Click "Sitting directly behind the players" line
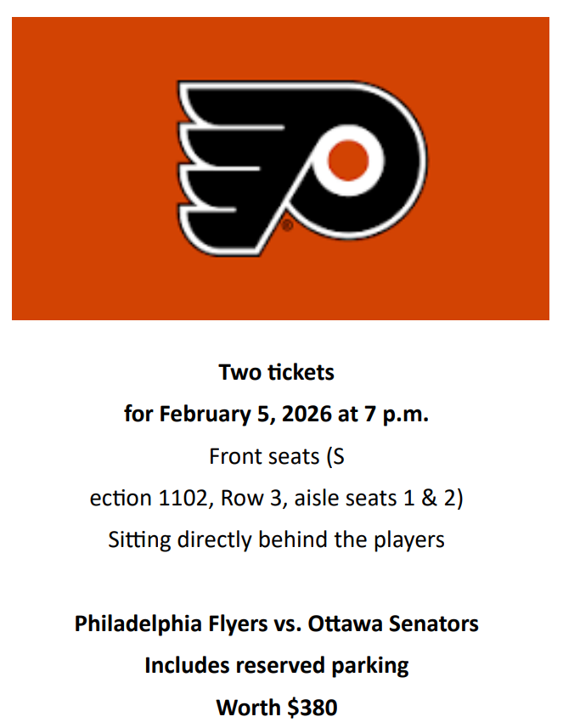The height and width of the screenshot is (728, 563). click(277, 539)
